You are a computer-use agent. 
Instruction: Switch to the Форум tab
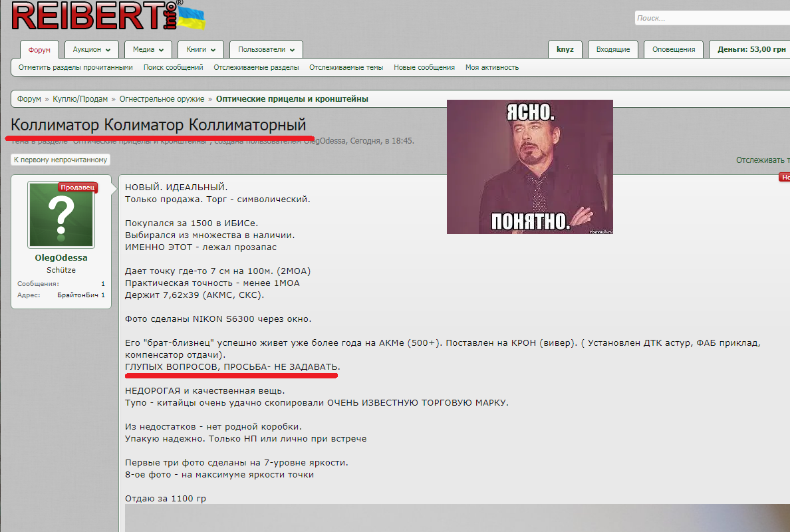pyautogui.click(x=39, y=49)
